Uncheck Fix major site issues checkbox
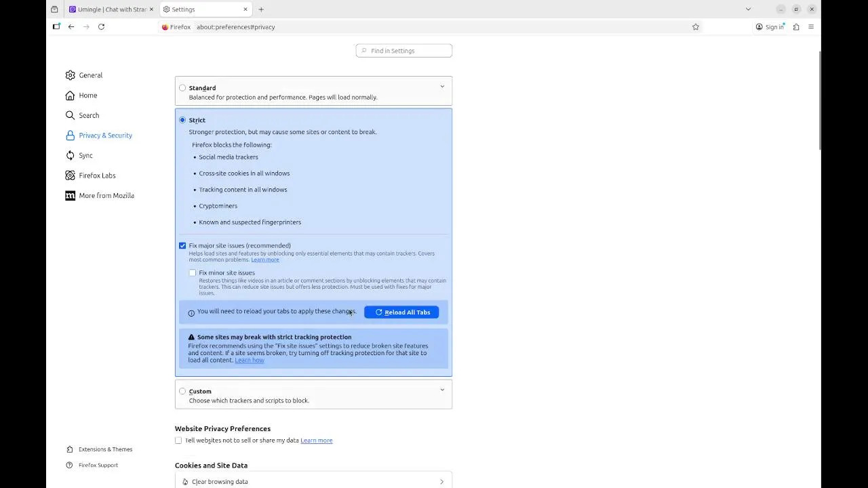Viewport: 868px width, 488px height. (182, 245)
